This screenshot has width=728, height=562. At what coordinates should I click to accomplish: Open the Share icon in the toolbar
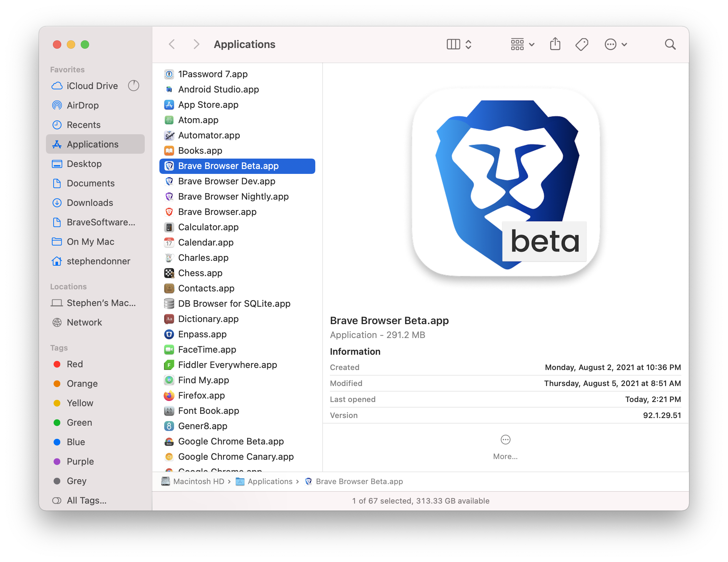point(555,44)
